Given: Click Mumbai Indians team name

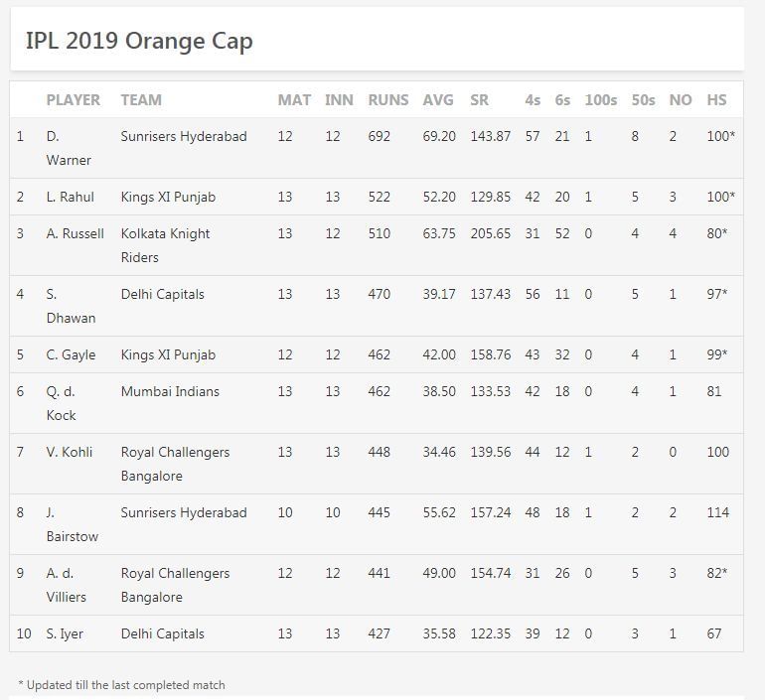Looking at the screenshot, I should [x=171, y=391].
